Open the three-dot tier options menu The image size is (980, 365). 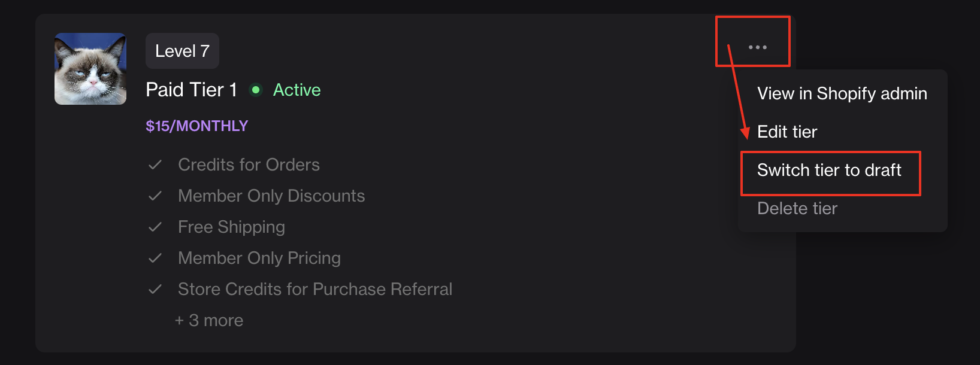(757, 47)
